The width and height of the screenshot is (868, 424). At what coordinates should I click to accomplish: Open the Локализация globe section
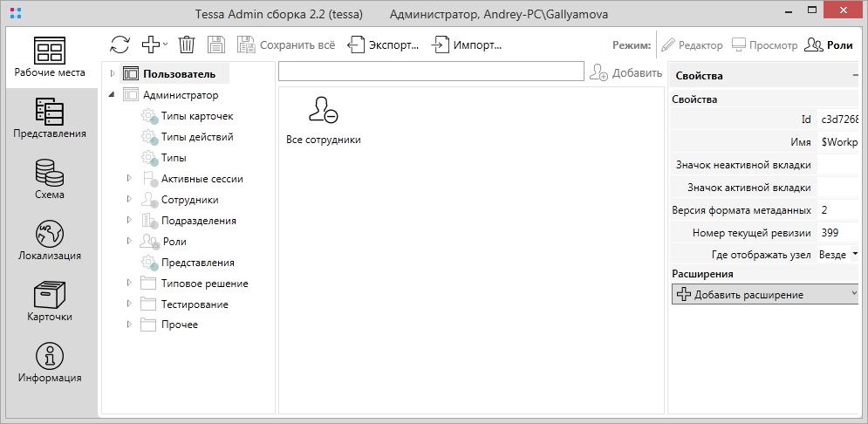pyautogui.click(x=50, y=241)
